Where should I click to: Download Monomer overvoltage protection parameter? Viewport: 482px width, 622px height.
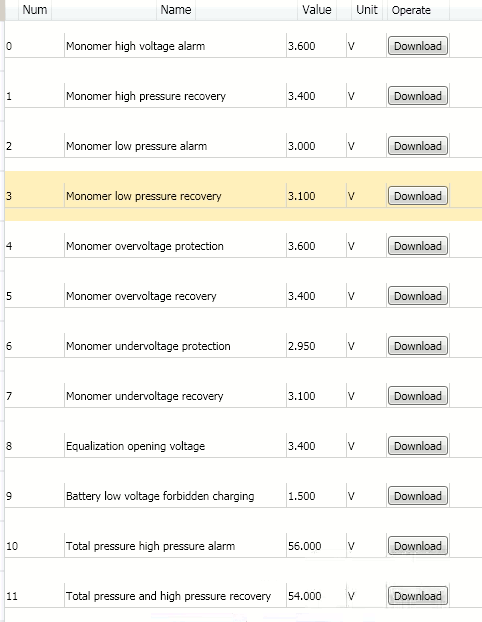click(x=418, y=246)
